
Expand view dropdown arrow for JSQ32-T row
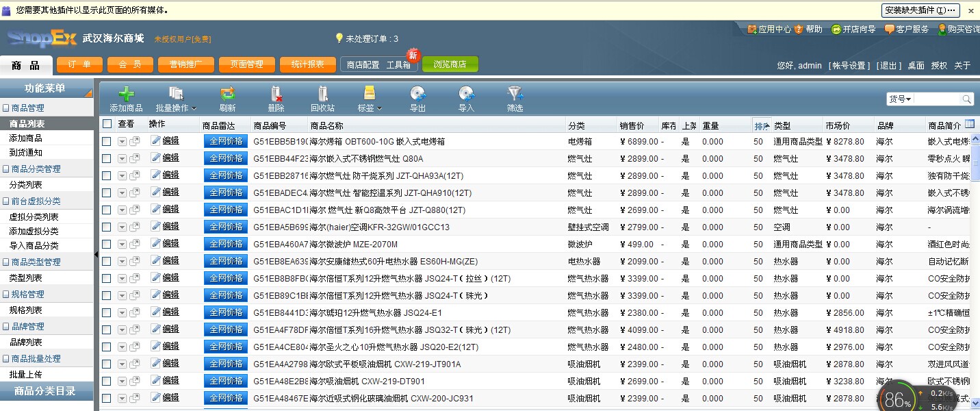122,329
